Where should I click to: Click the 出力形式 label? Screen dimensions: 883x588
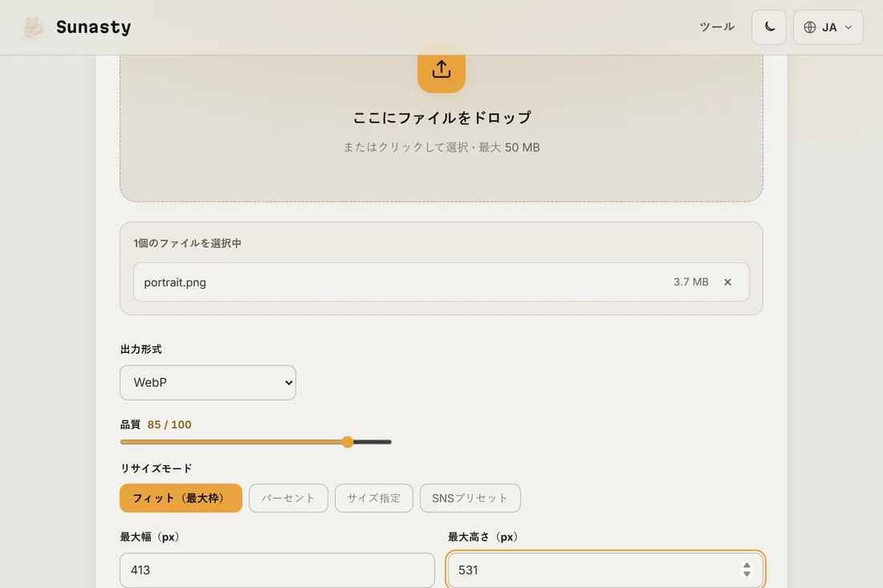point(140,350)
